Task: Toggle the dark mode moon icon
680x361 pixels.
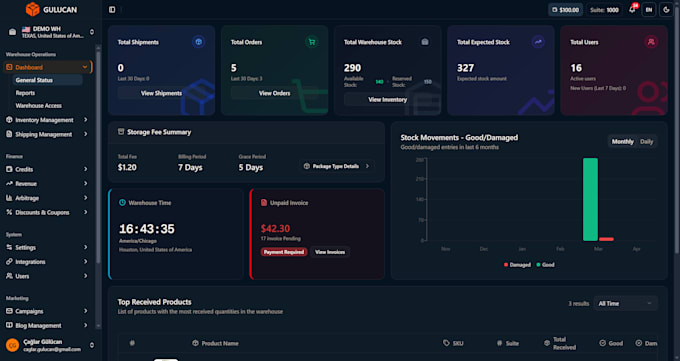Action: pos(666,10)
